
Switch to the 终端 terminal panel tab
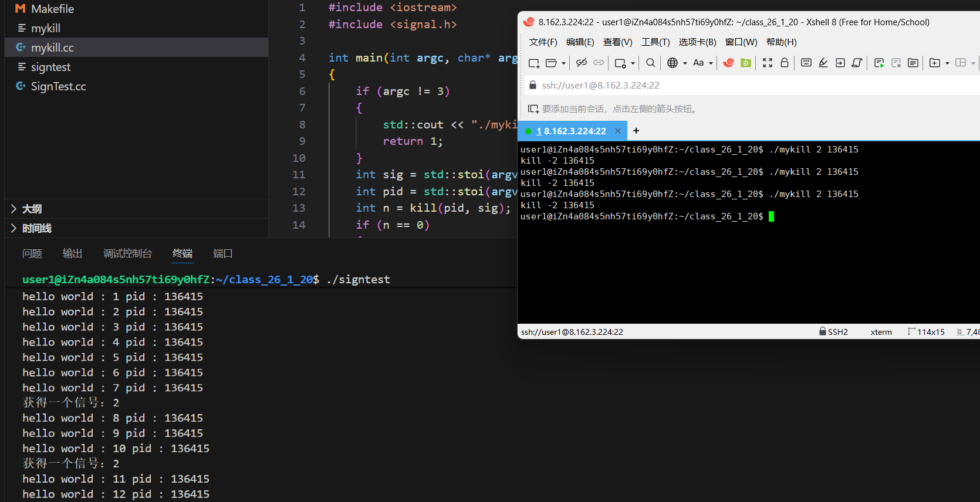(183, 253)
